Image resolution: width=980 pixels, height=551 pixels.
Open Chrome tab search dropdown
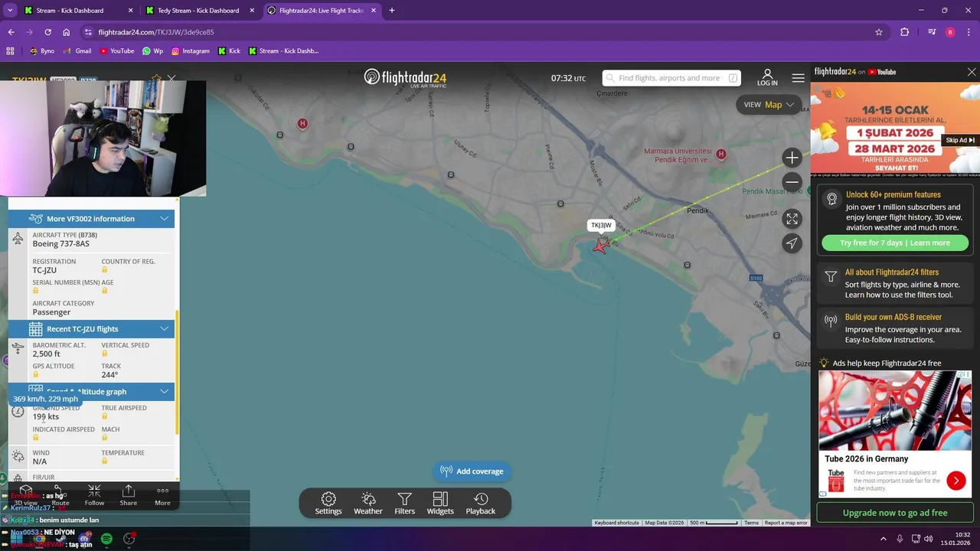pyautogui.click(x=10, y=11)
